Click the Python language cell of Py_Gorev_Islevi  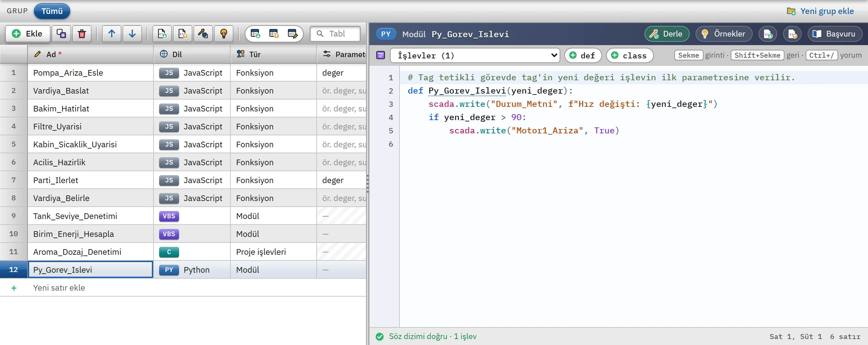(x=192, y=270)
